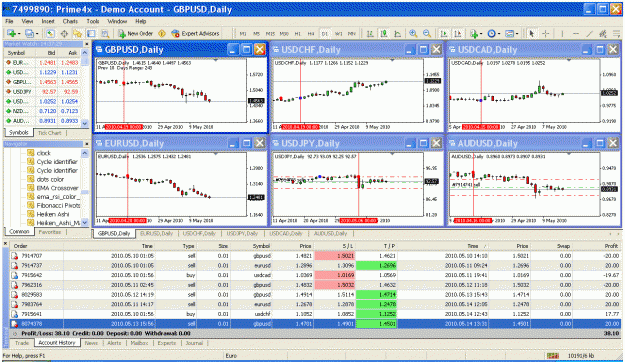Open the Tools menu

(x=93, y=21)
